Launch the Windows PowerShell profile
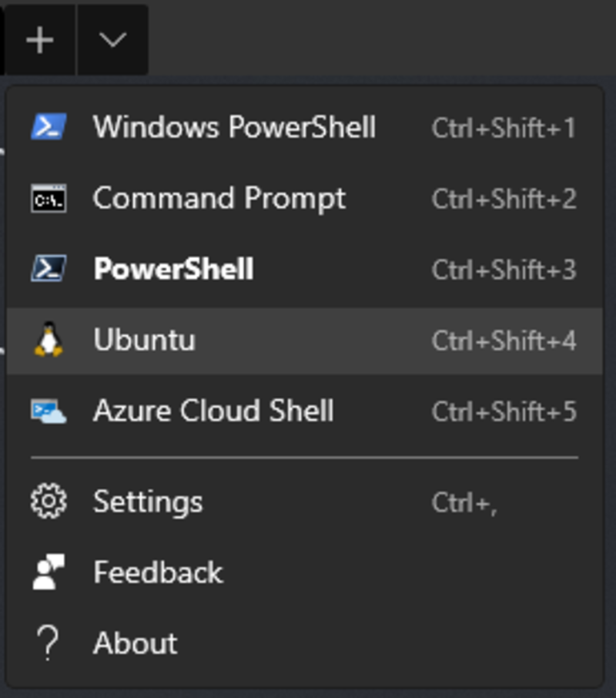 (x=234, y=127)
